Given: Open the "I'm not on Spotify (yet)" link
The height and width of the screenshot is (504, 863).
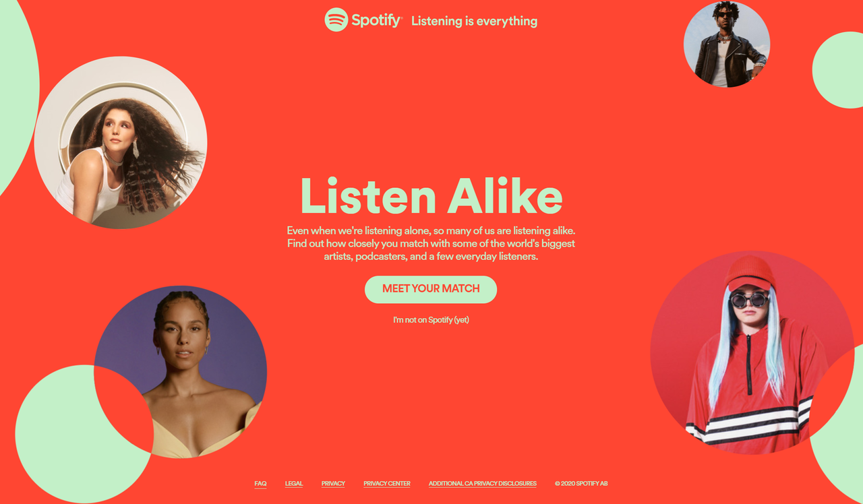Looking at the screenshot, I should 431,320.
